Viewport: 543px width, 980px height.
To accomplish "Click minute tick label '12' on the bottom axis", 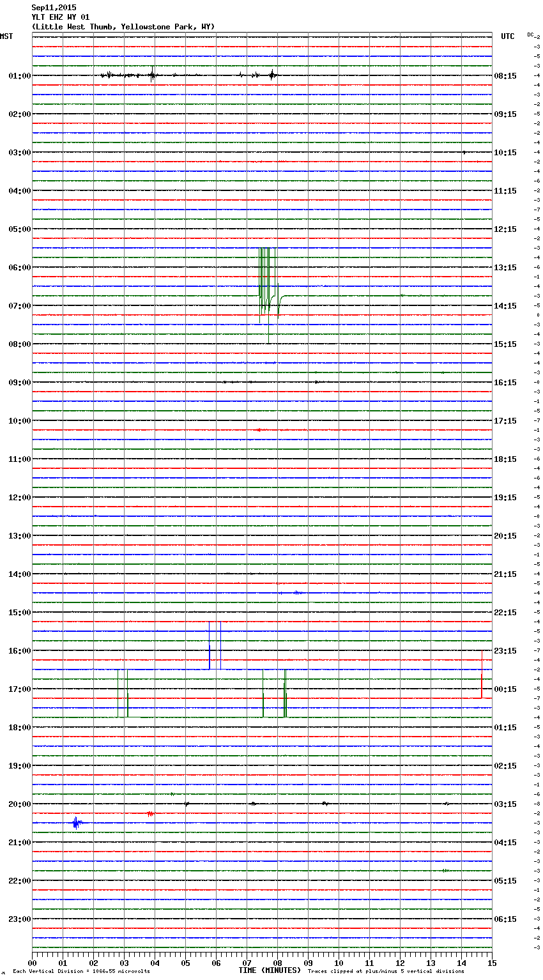I will (x=400, y=963).
